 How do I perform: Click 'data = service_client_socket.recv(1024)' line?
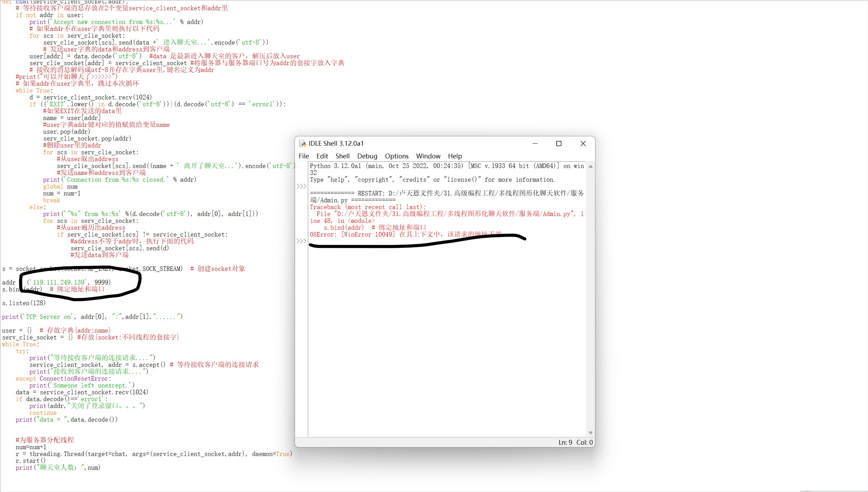click(82, 392)
